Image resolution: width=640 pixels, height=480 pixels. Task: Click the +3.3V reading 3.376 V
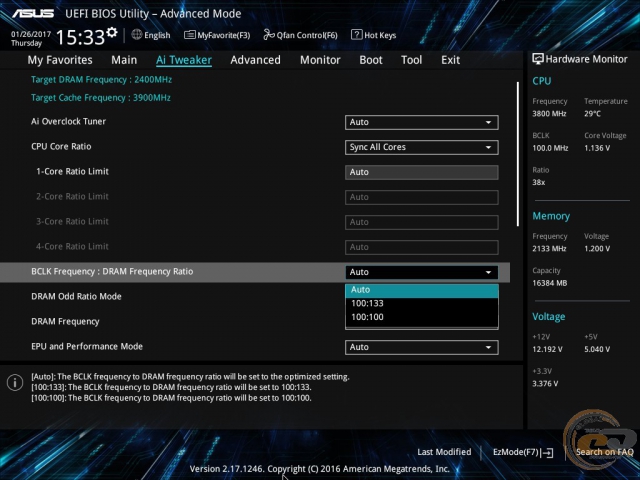point(545,384)
